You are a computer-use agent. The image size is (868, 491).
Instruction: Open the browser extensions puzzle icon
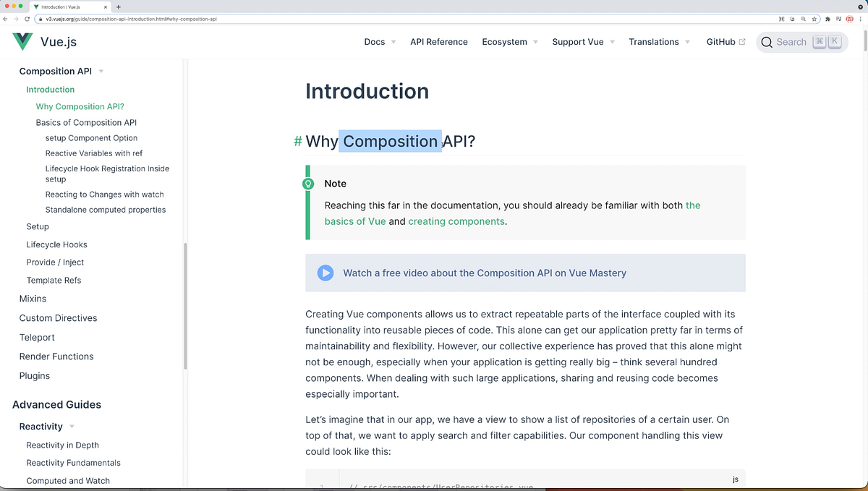pos(828,20)
